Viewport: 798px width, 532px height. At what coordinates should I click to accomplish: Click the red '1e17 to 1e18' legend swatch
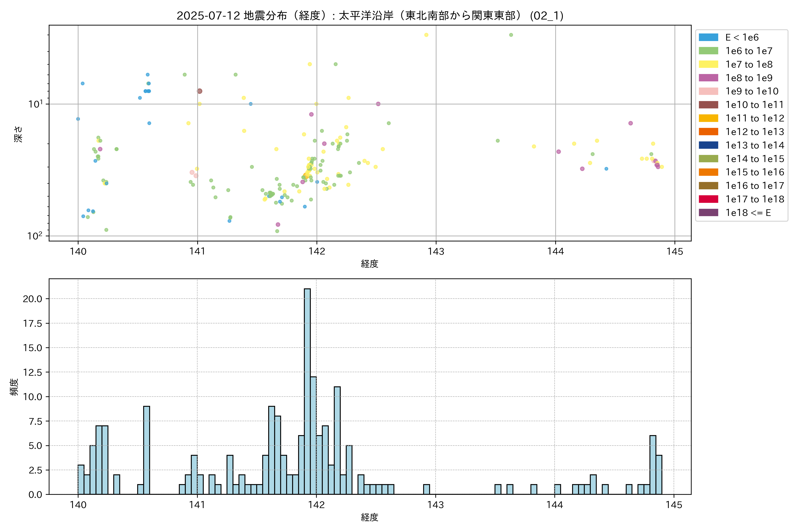click(x=708, y=199)
